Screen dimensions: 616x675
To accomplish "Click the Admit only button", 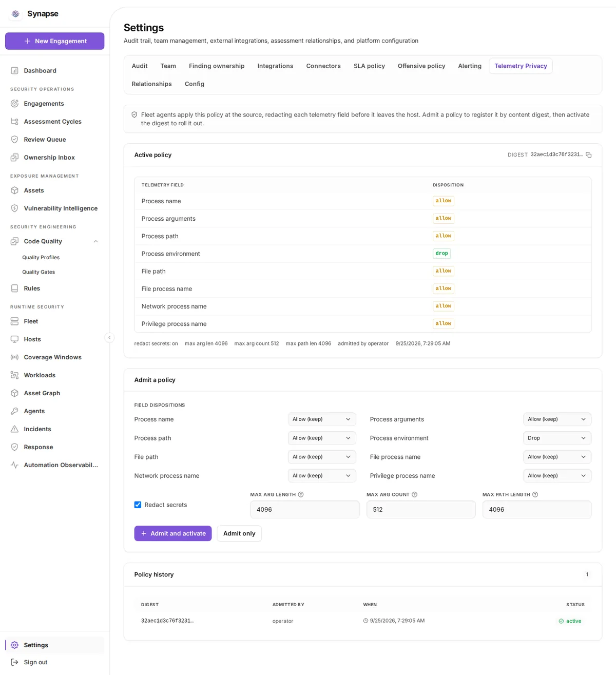I will [239, 534].
